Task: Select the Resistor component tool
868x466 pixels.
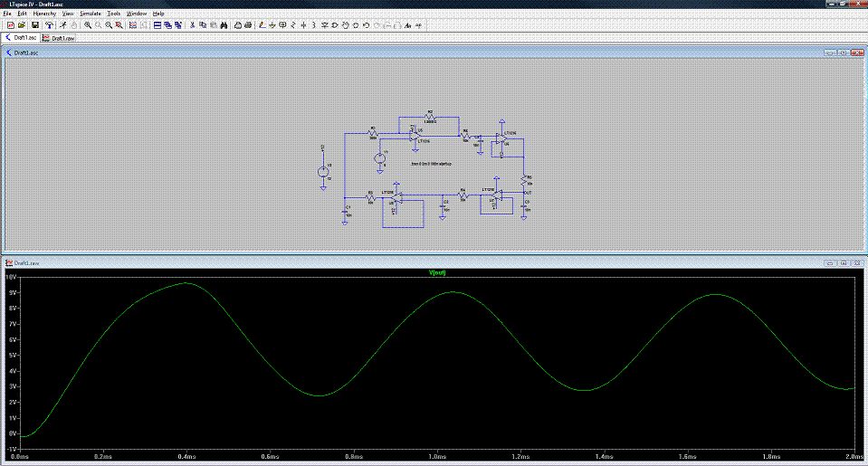Action: point(292,25)
